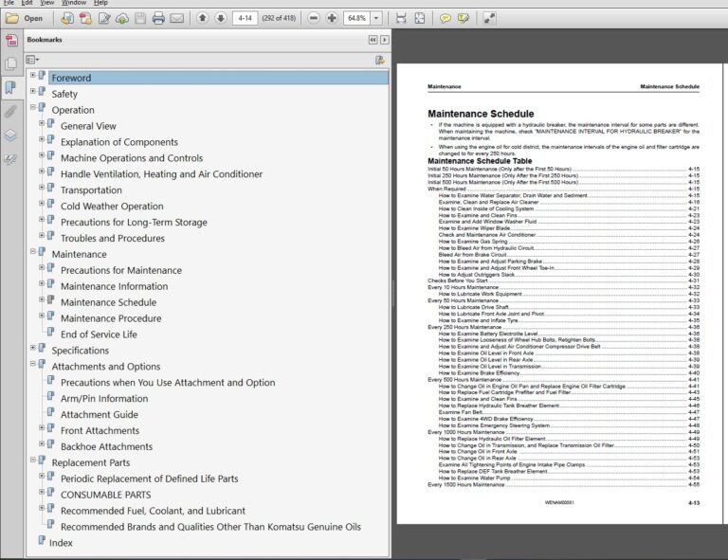Viewport: 728px width, 560px height.
Task: Print the document with printer icon
Action: tap(158, 19)
